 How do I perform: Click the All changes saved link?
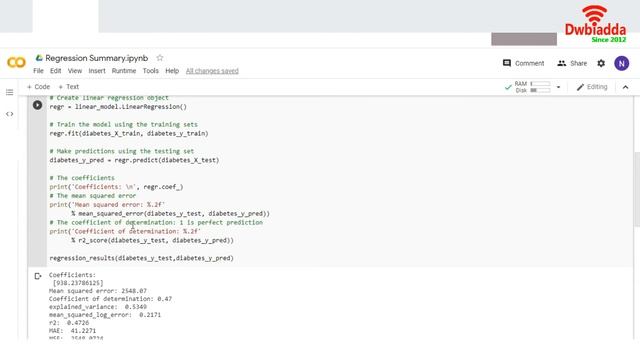tap(212, 71)
